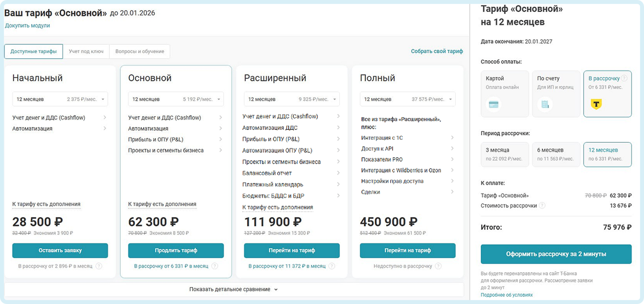Expand Интеграция с 1С feature row
The height and width of the screenshot is (304, 644).
pos(407,138)
